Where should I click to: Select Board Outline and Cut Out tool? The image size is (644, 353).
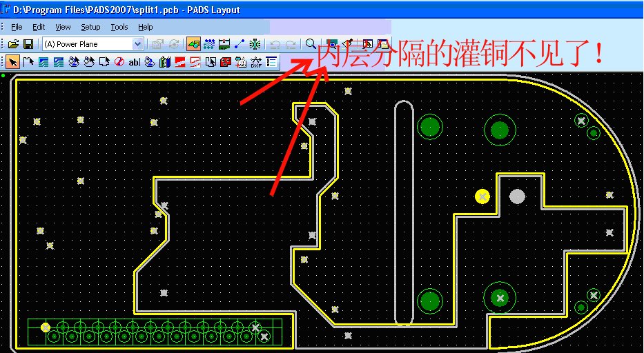(x=104, y=62)
